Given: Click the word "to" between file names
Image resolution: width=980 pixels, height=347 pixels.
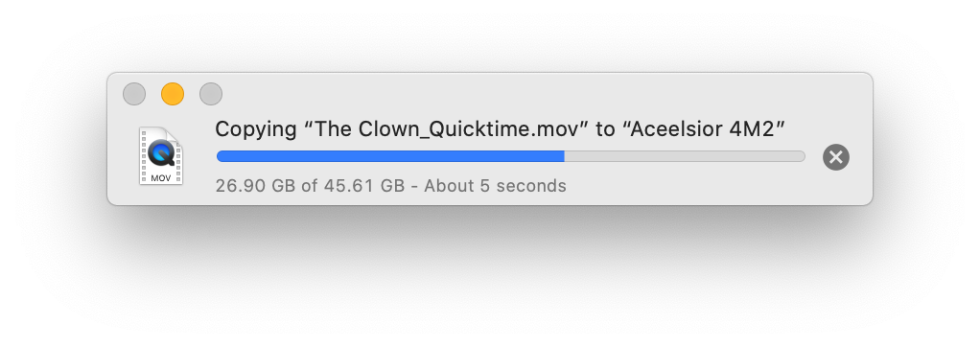Looking at the screenshot, I should coord(606,129).
